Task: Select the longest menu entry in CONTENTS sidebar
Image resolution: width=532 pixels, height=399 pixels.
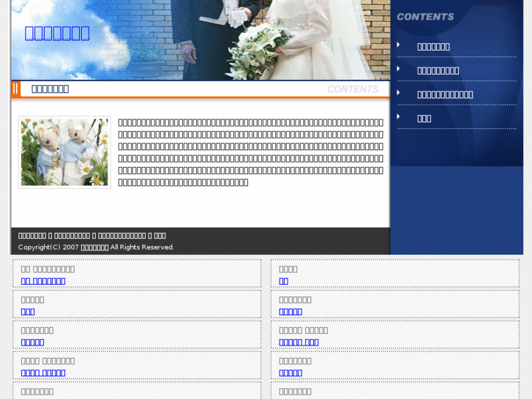Action: pos(445,94)
